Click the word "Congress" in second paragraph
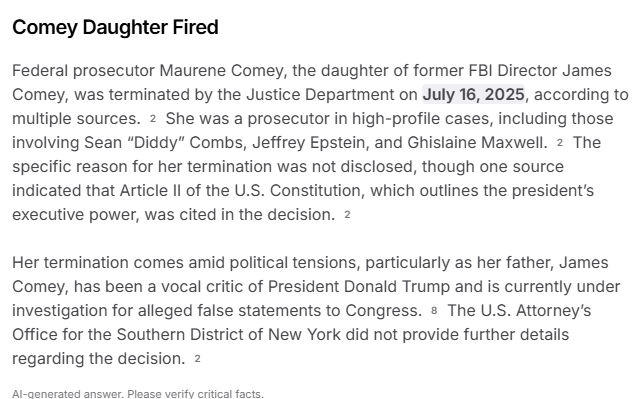 coord(380,311)
